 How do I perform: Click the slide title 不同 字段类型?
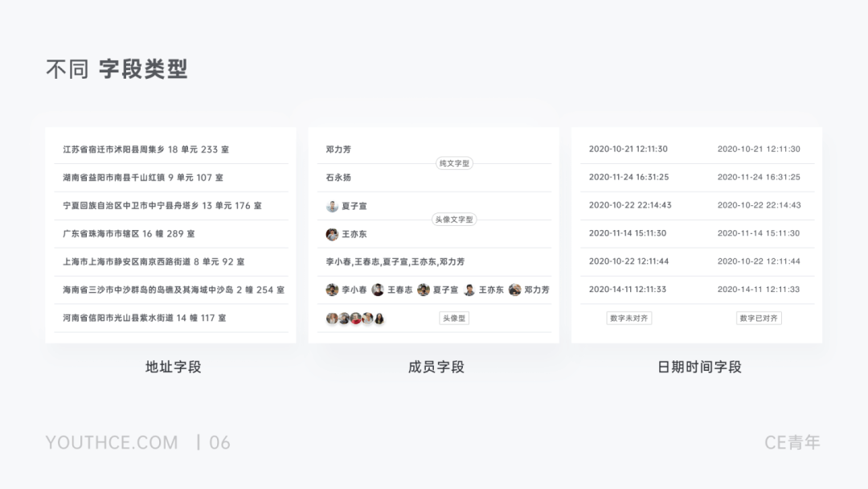click(117, 69)
